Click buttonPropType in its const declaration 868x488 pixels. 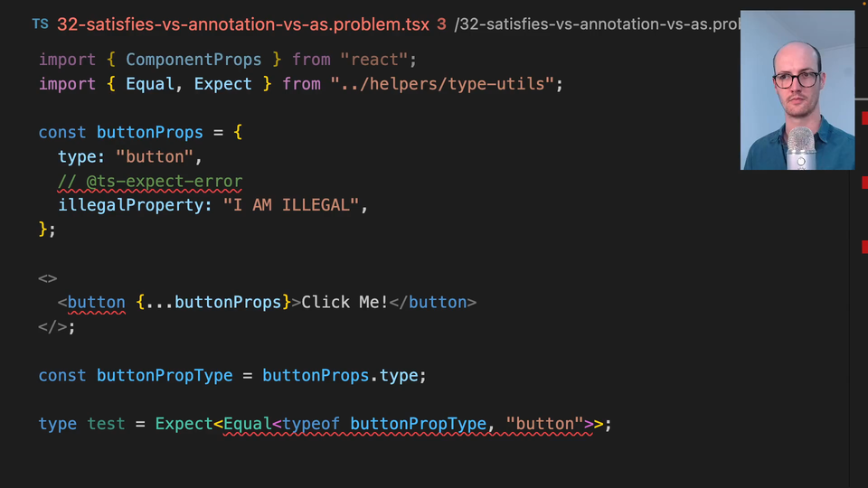pos(165,375)
